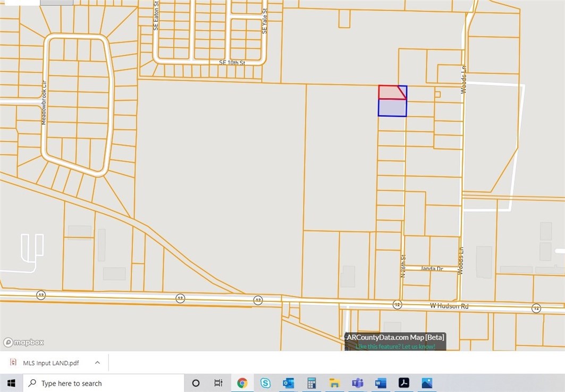
Task: Open Google Chrome from the taskbar
Action: (242, 383)
